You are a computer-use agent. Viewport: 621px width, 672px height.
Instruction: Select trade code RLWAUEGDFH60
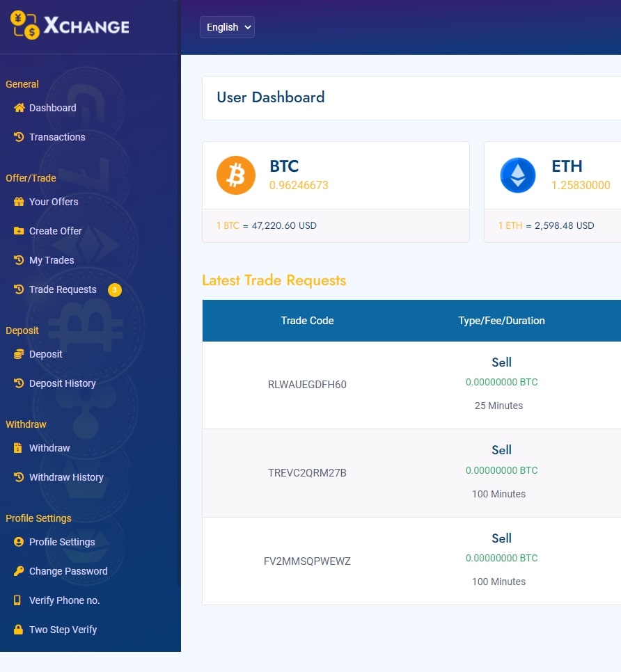click(x=307, y=385)
